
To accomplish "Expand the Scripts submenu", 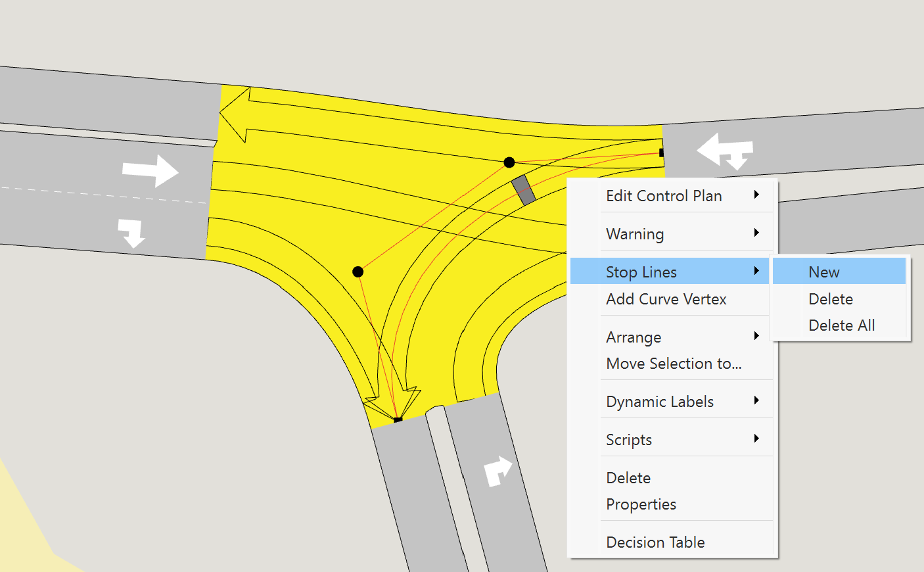I will 629,439.
